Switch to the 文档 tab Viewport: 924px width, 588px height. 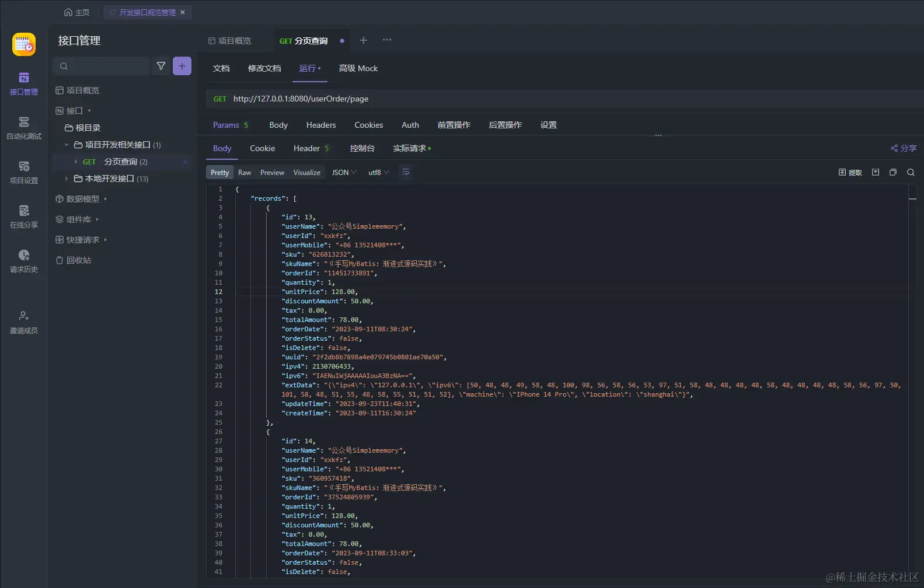[x=221, y=68]
